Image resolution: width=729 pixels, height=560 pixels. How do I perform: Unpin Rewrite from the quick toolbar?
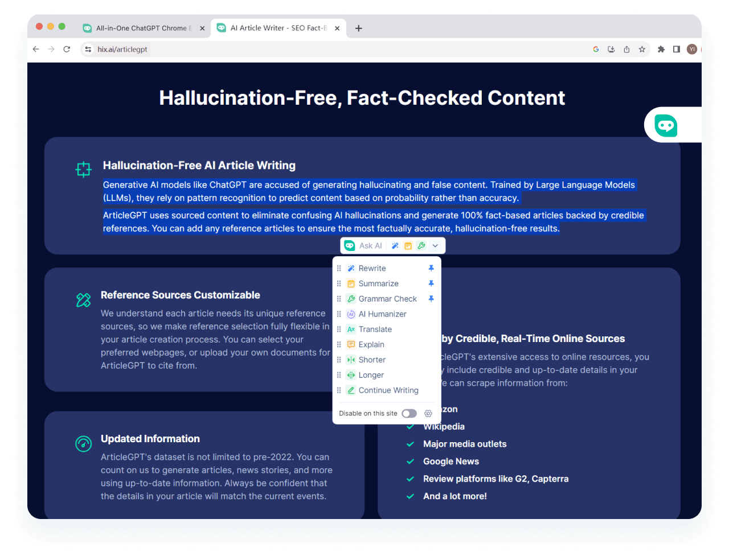(x=431, y=267)
